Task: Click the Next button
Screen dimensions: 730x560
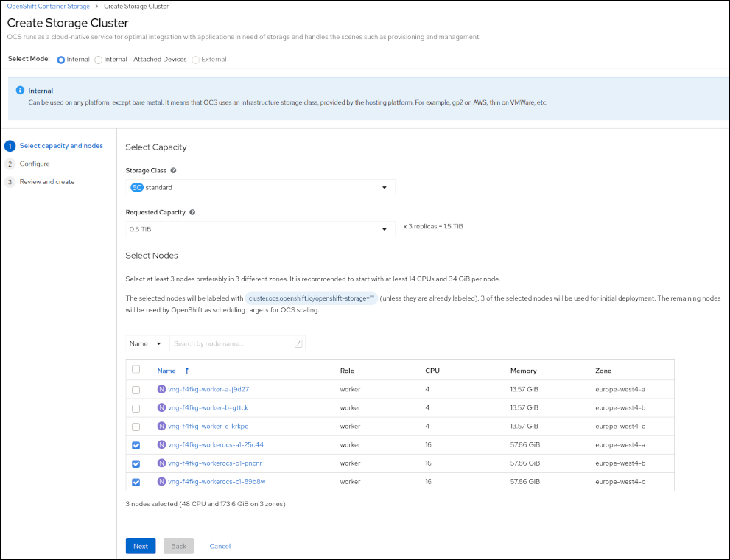Action: point(140,546)
